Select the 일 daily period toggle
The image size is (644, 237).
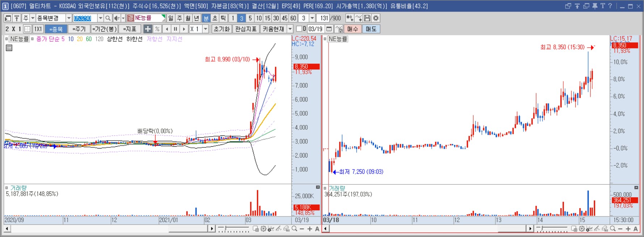(171, 18)
